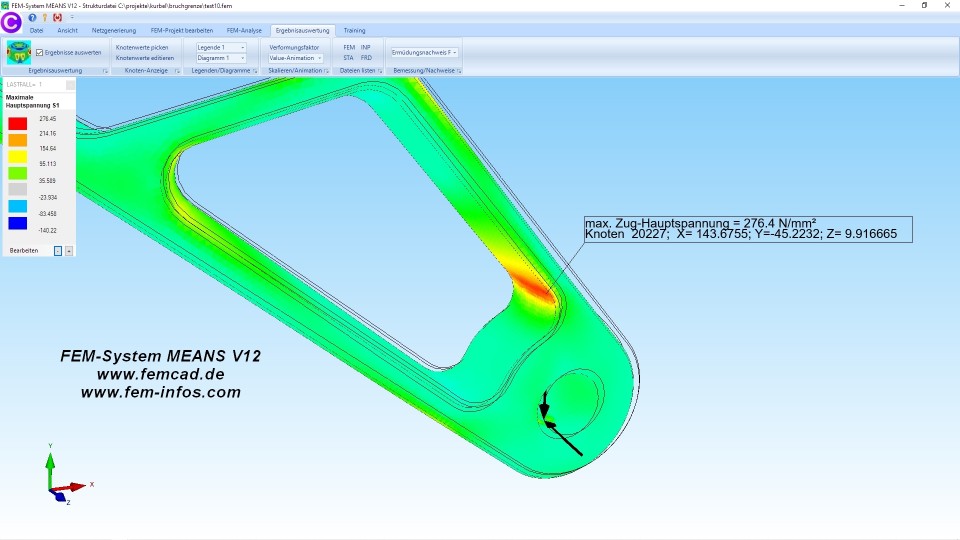The height and width of the screenshot is (540, 960).
Task: Click the max stress annotation label box
Action: pyautogui.click(x=748, y=228)
